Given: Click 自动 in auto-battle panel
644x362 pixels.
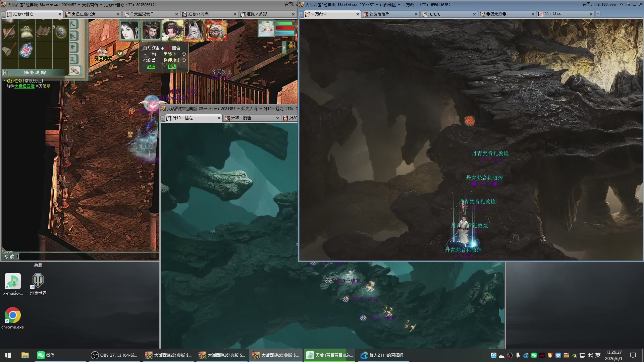Looking at the screenshot, I should tap(172, 67).
